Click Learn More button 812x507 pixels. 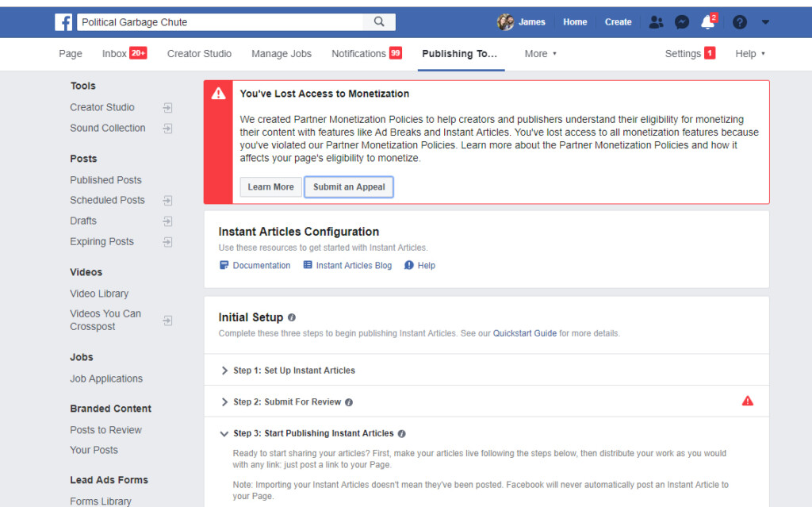point(271,186)
